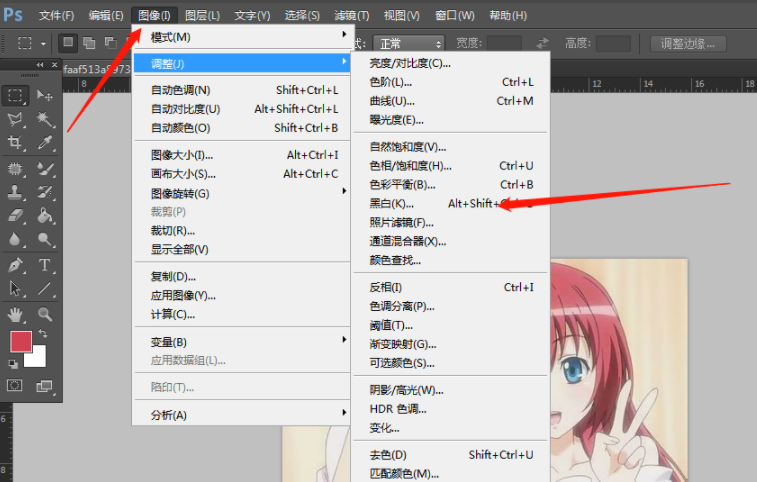This screenshot has height=482, width=757.
Task: Swap foreground and background colors
Action: (43, 333)
